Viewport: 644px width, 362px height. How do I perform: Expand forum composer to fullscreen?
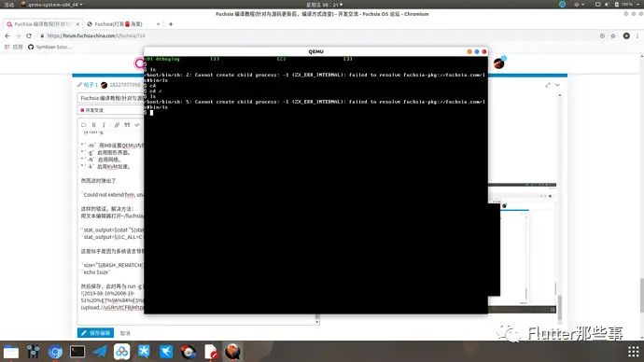(548, 85)
